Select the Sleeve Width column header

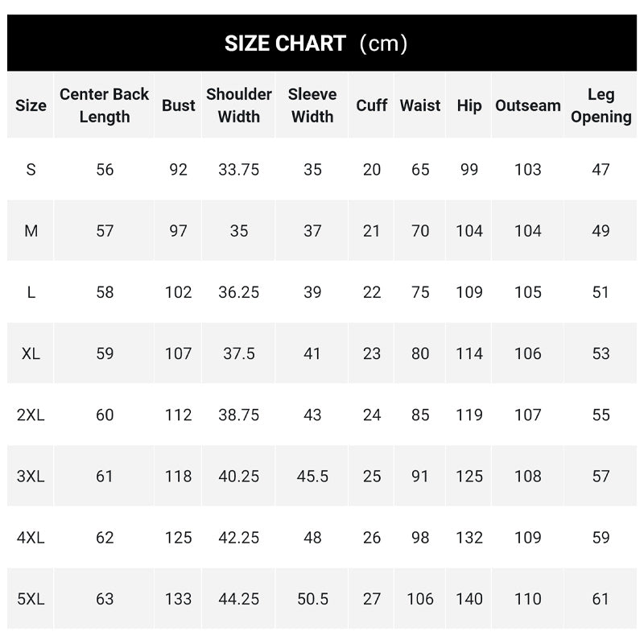tap(312, 105)
